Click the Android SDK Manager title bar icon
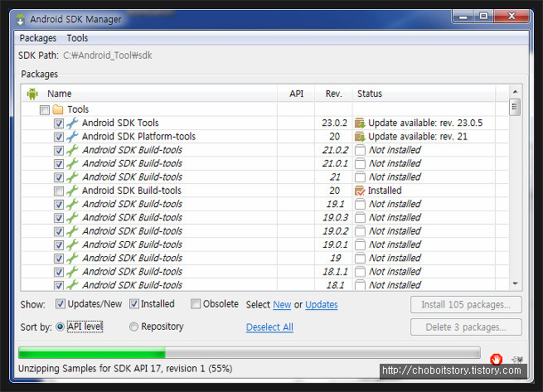Viewport: 543px width, 392px height. click(x=21, y=19)
